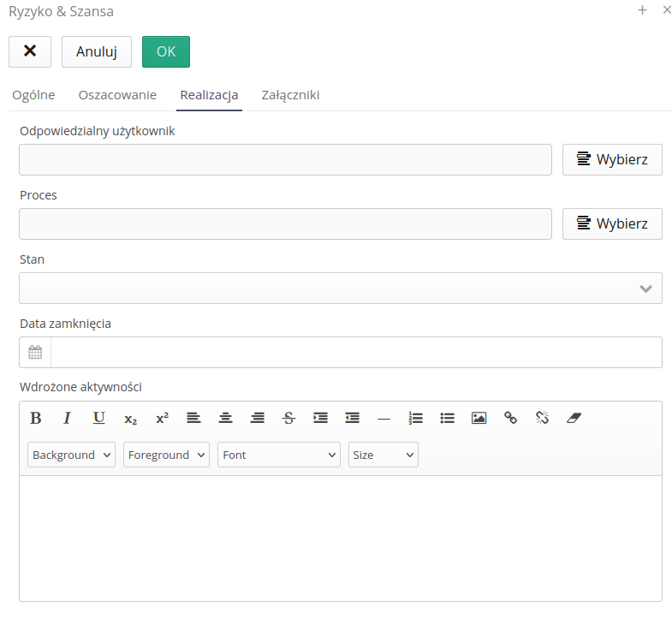Apply italic formatting in editor

pos(67,418)
